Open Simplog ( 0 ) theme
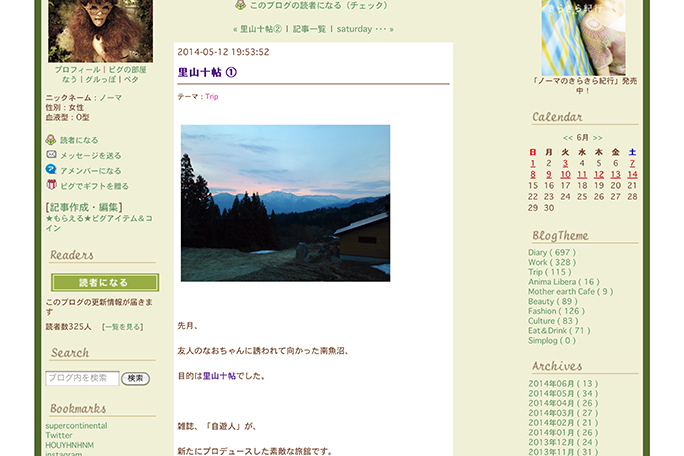This screenshot has width=684, height=456. 552,340
